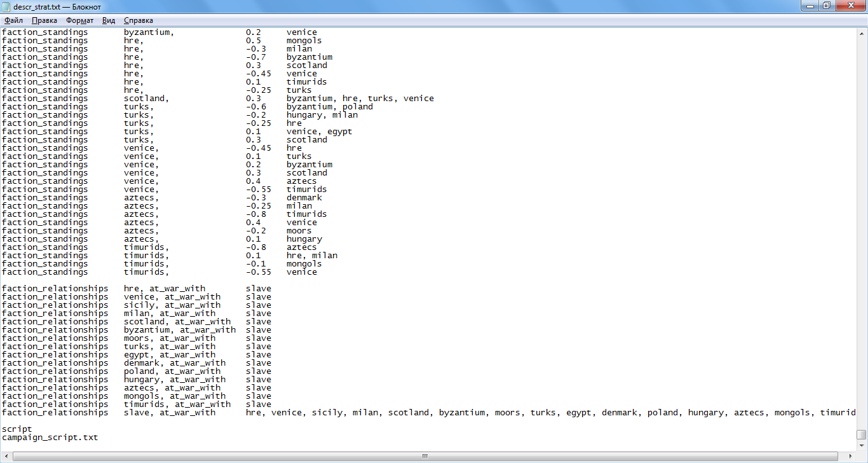Minimize the Notepad window
Screen dimensions: 868x463
[x=810, y=6]
